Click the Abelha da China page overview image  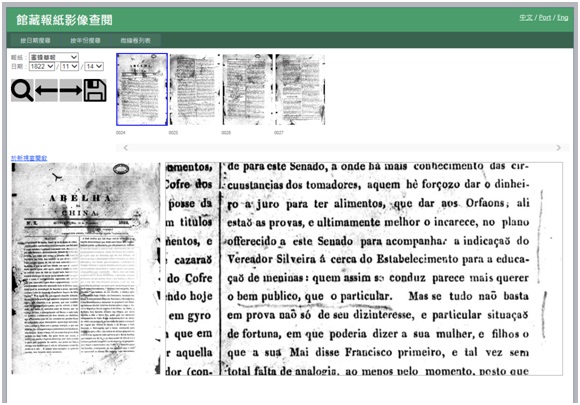(x=85, y=269)
